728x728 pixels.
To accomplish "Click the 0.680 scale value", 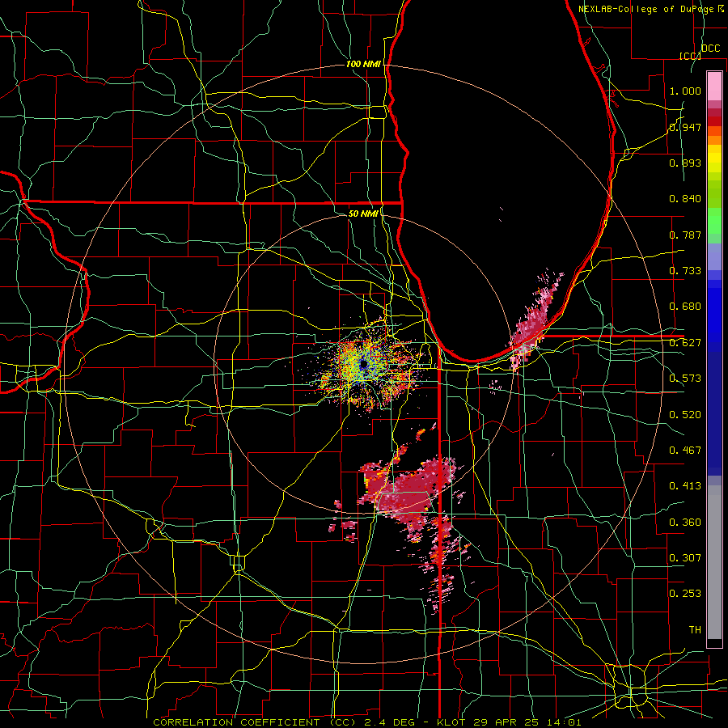I will tap(685, 307).
